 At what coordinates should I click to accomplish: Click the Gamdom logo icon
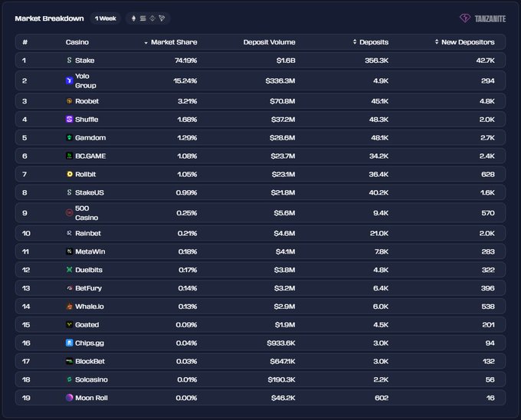[69, 137]
